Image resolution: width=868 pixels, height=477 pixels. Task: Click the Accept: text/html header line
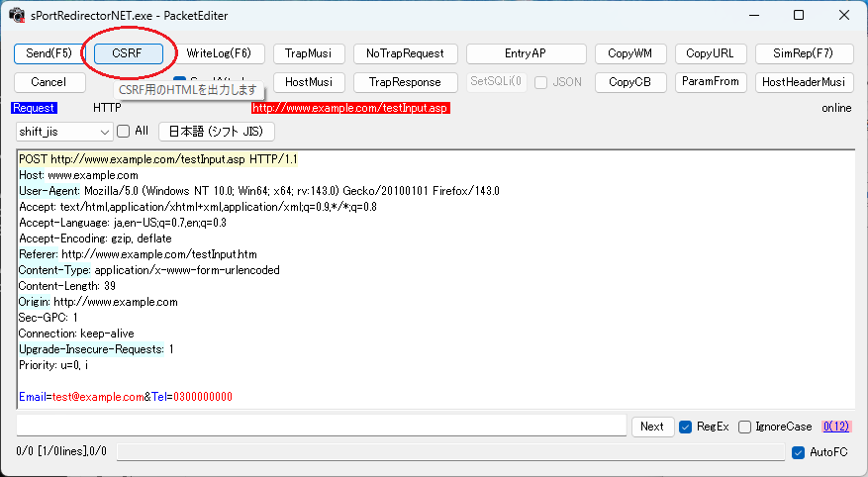tap(198, 207)
